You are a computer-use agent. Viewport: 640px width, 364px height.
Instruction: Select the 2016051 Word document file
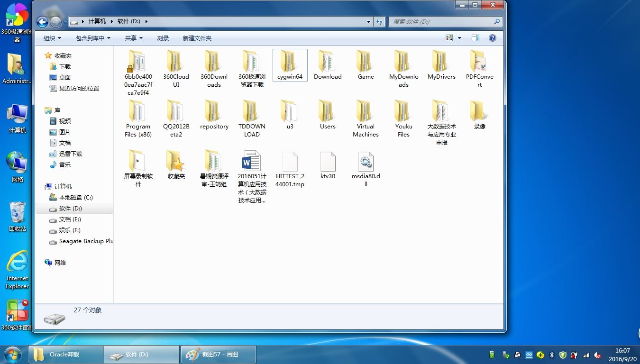(252, 177)
